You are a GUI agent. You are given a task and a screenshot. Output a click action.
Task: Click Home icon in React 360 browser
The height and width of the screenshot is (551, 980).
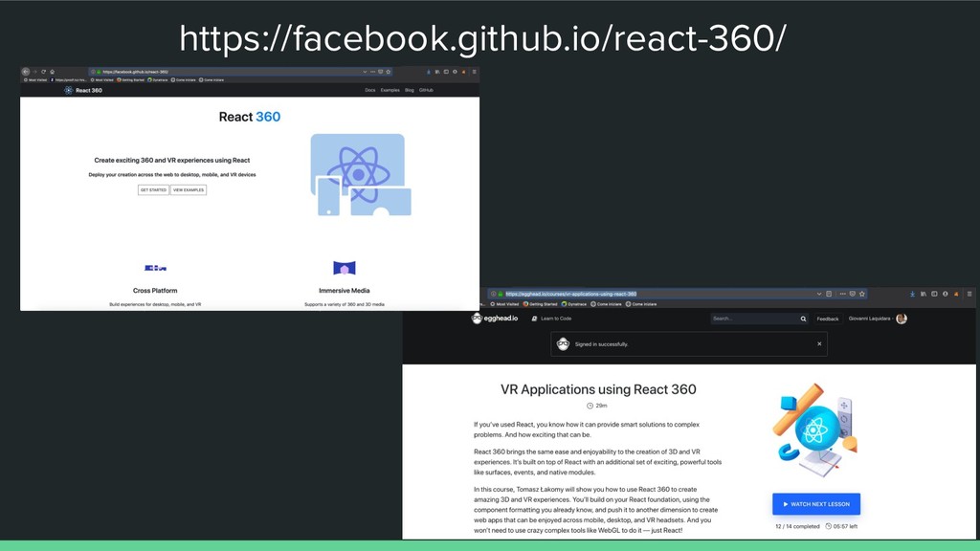pos(53,72)
